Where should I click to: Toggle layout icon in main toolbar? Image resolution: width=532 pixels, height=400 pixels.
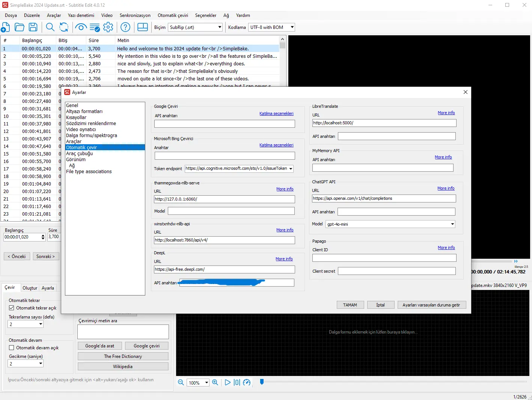143,27
